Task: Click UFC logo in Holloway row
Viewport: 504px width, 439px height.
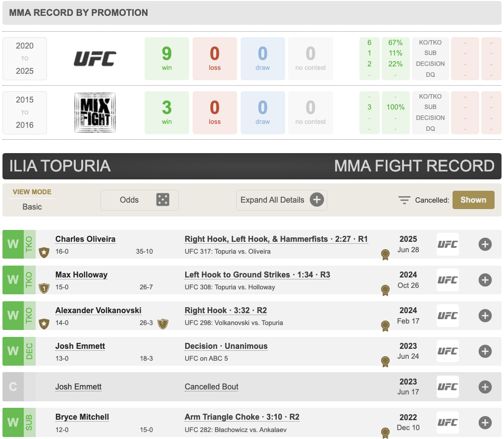Action: tap(448, 280)
